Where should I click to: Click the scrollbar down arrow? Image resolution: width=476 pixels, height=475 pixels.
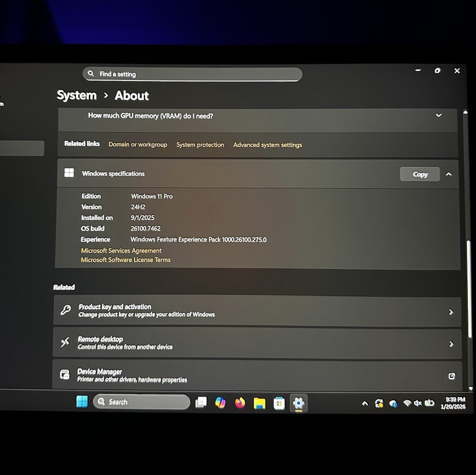(x=470, y=388)
